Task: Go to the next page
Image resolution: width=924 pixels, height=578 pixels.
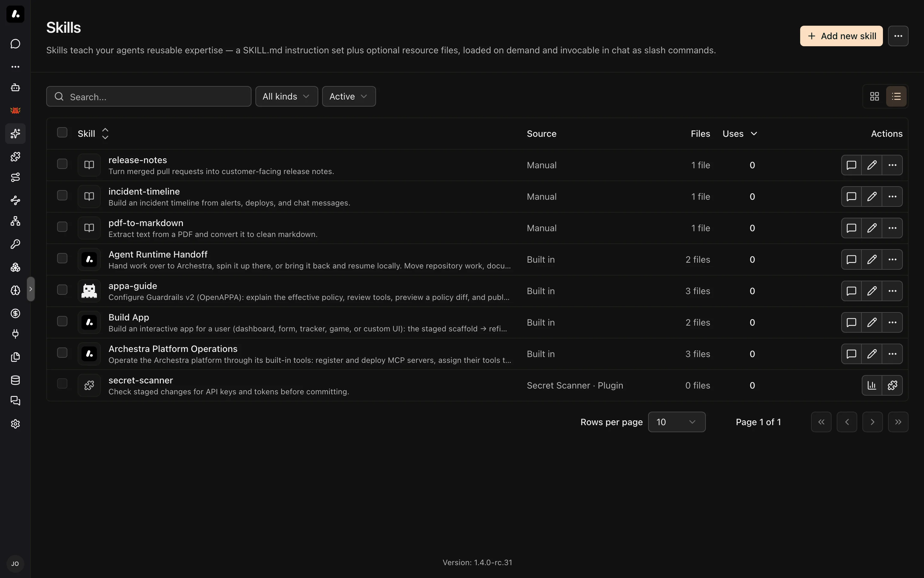Action: click(872, 422)
